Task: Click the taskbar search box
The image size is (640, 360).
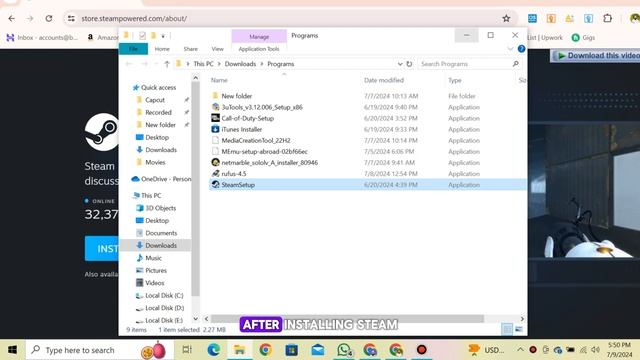Action: [100, 350]
